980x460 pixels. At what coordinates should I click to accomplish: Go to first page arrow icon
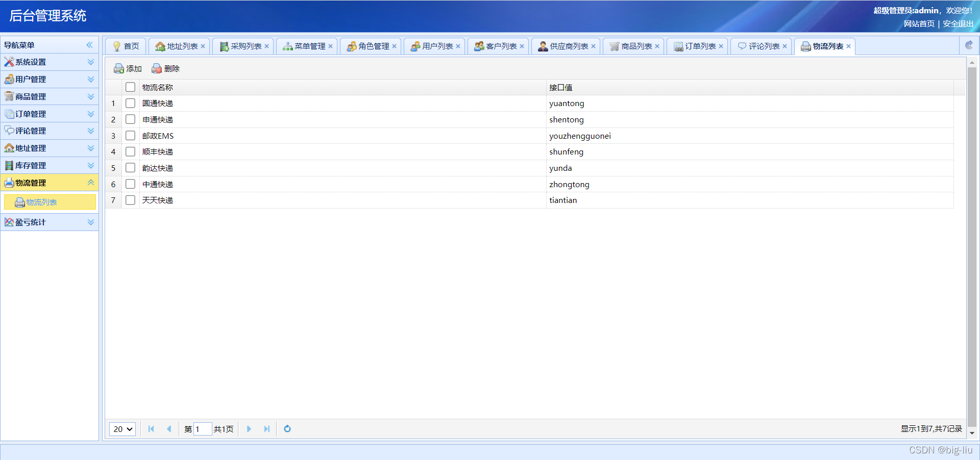click(x=151, y=429)
